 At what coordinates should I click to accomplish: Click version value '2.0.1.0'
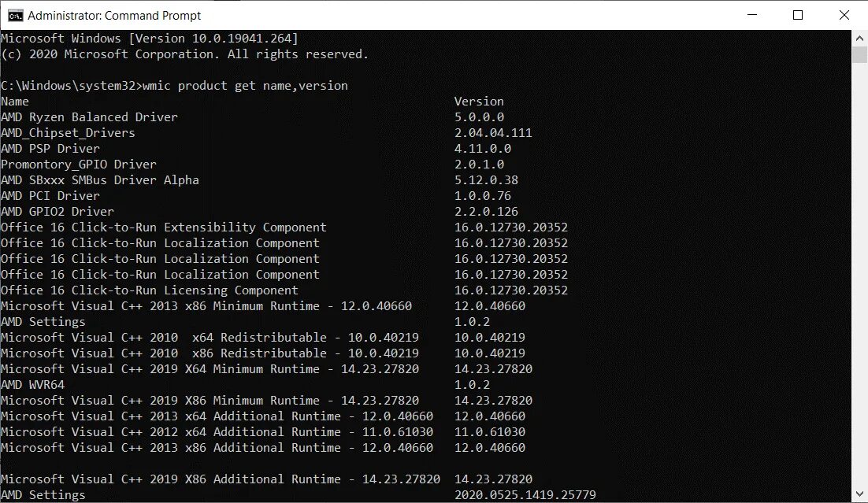pos(480,165)
